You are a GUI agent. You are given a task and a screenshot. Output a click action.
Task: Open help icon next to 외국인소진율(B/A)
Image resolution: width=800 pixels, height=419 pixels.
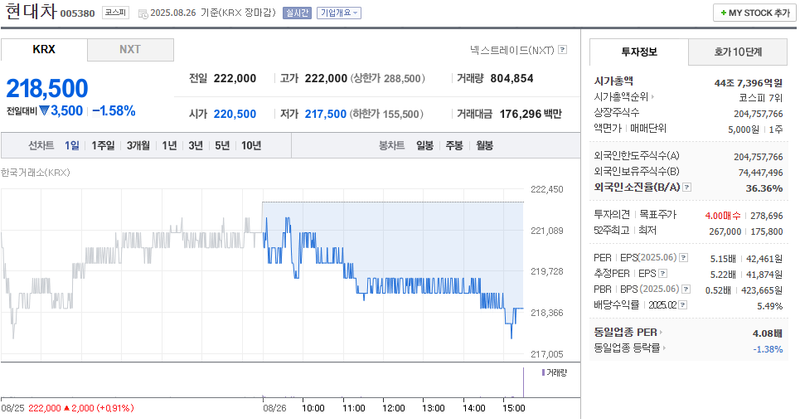coord(687,187)
